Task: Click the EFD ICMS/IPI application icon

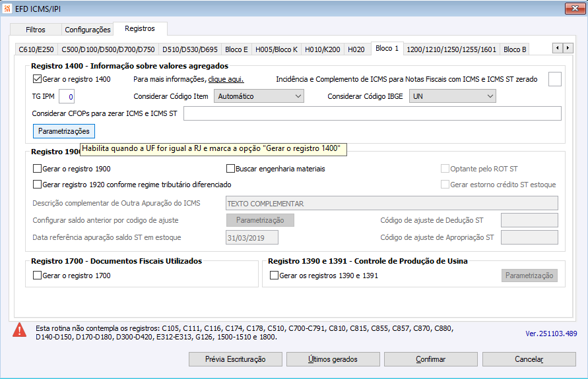Action: pyautogui.click(x=7, y=9)
